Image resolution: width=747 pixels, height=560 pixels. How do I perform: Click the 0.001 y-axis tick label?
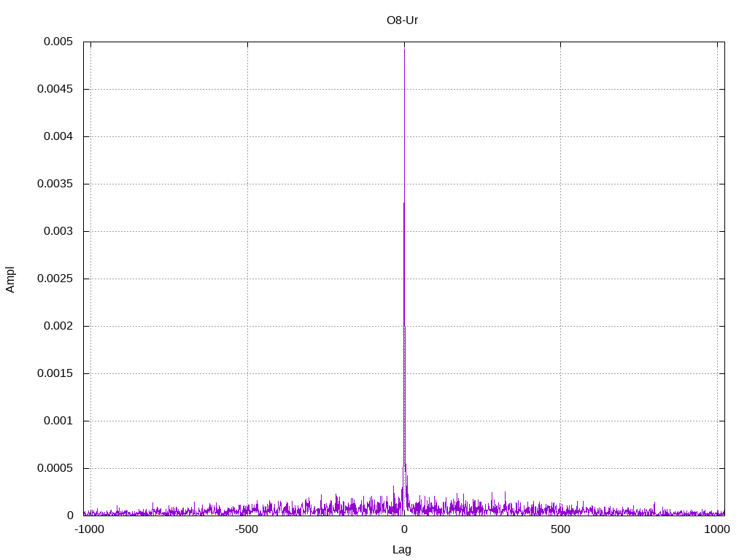pyautogui.click(x=58, y=421)
